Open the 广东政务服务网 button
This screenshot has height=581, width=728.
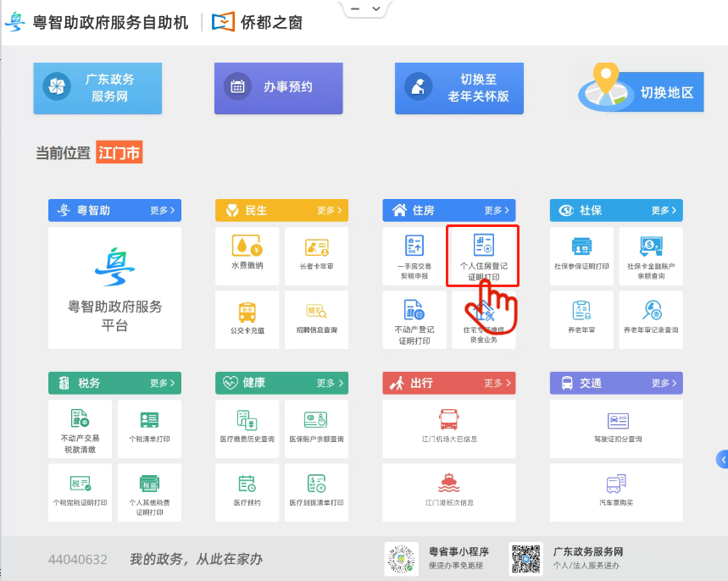pos(97,88)
